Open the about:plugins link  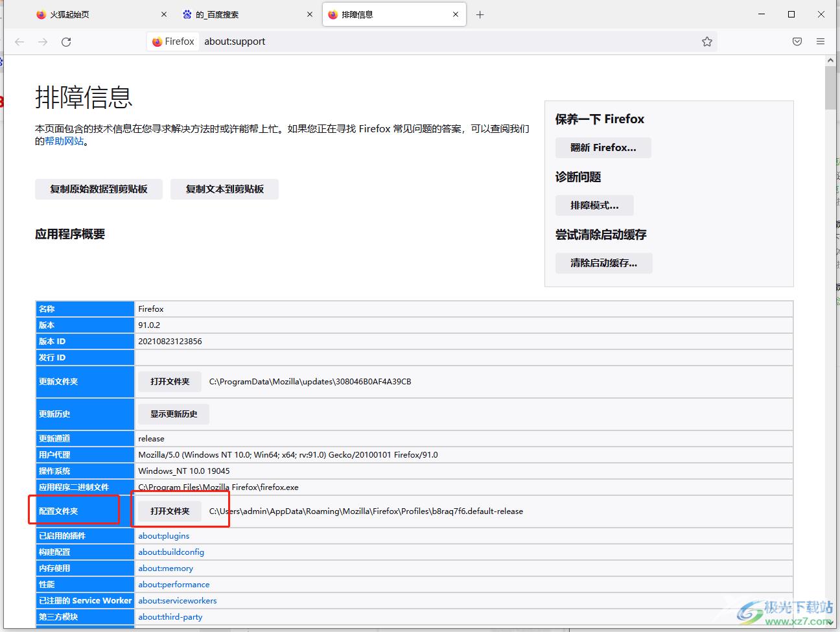(164, 536)
